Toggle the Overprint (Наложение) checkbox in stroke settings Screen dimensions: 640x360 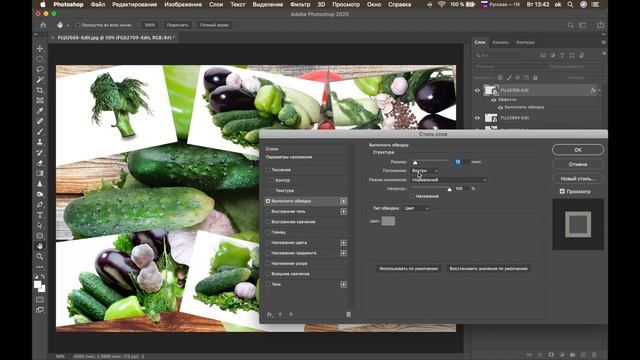(412, 196)
